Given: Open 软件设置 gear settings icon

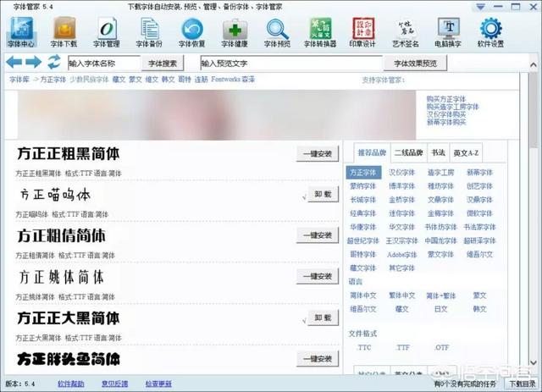Looking at the screenshot, I should (490, 32).
